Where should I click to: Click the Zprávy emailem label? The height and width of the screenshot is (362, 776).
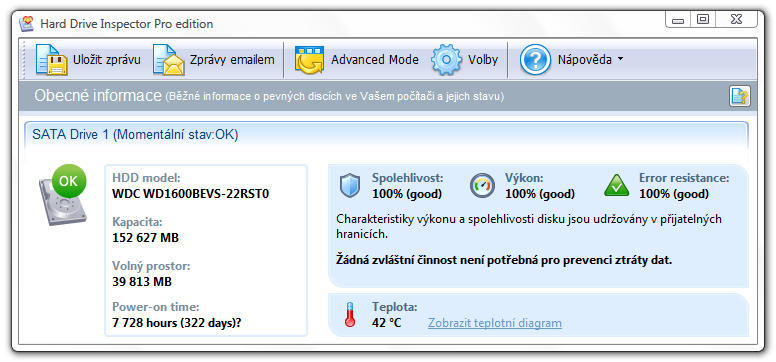click(232, 60)
